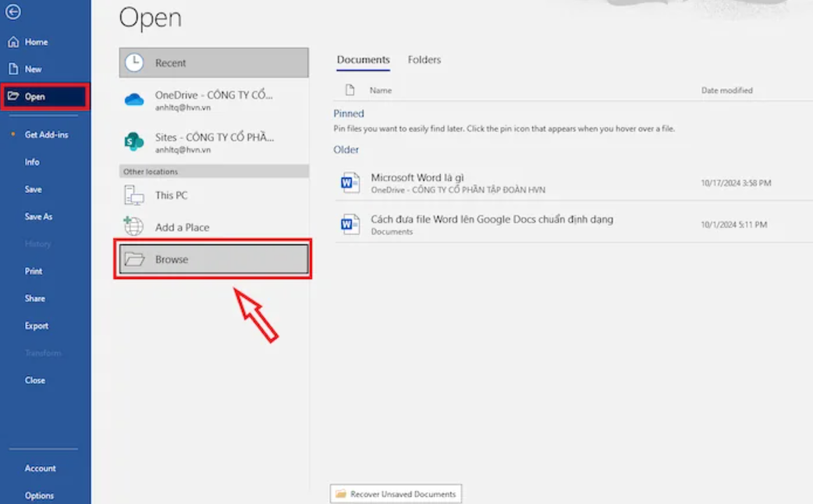Viewport: 813px width, 504px height.
Task: Select This PC location
Action: pos(214,196)
